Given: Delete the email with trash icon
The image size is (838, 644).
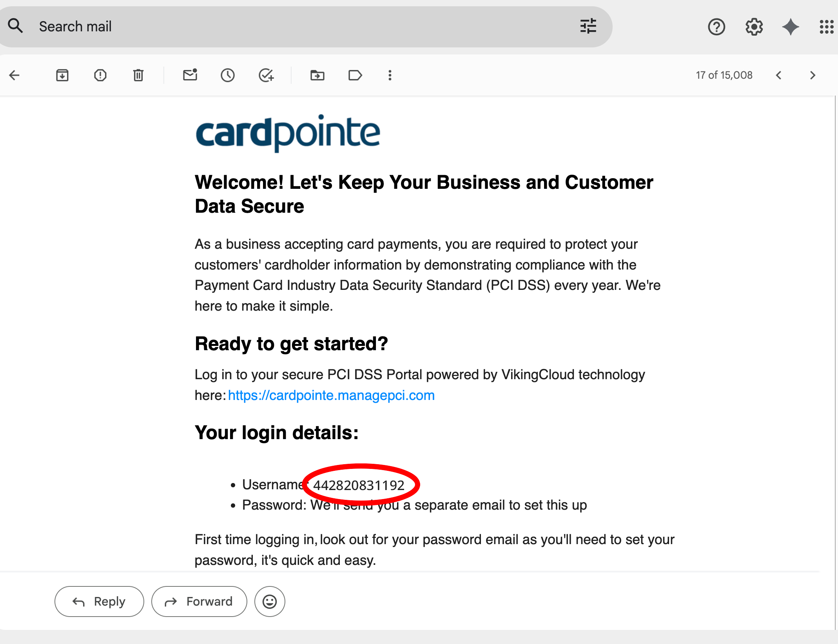Looking at the screenshot, I should click(x=138, y=75).
